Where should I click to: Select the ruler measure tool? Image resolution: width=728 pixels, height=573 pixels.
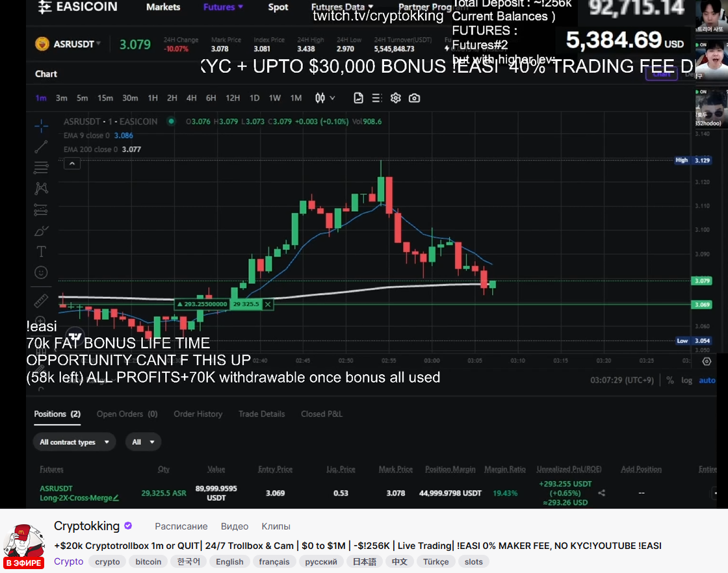(x=42, y=301)
